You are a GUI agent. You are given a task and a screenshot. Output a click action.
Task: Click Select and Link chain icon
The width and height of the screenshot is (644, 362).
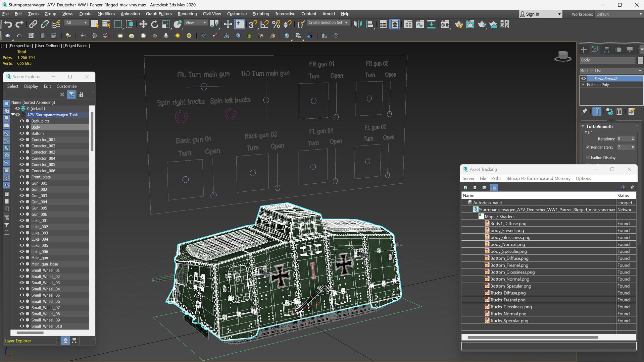(33, 24)
